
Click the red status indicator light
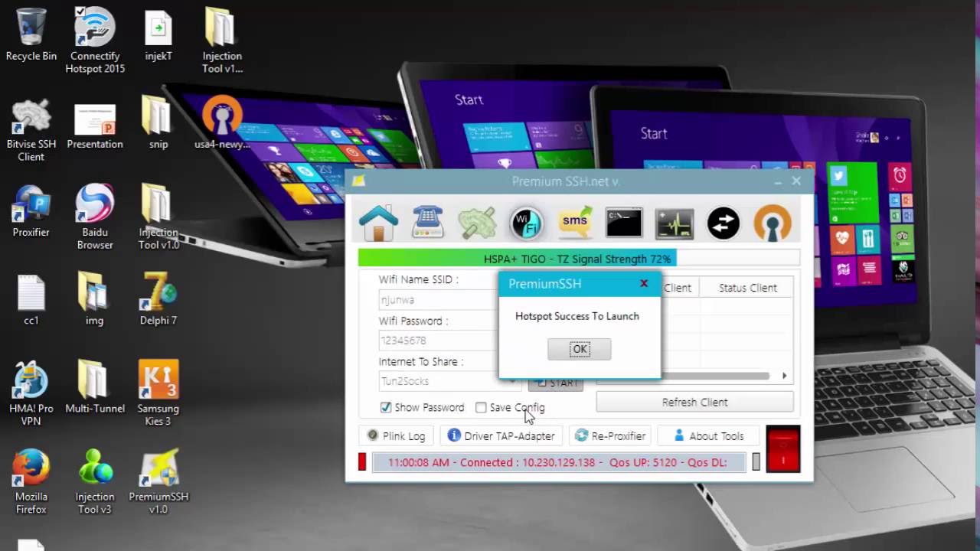(362, 461)
